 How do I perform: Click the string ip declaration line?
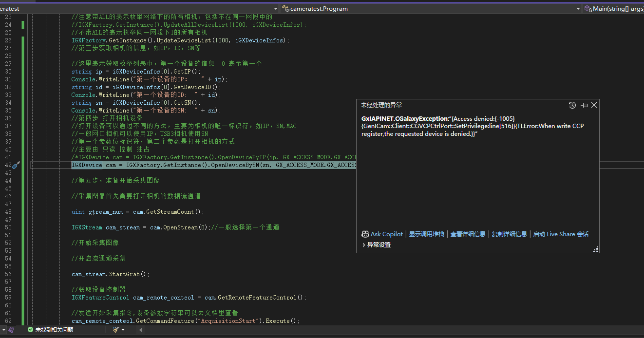(136, 72)
